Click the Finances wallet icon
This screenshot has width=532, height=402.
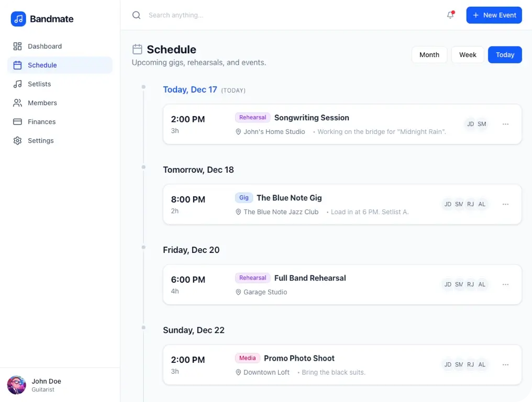[x=17, y=121]
